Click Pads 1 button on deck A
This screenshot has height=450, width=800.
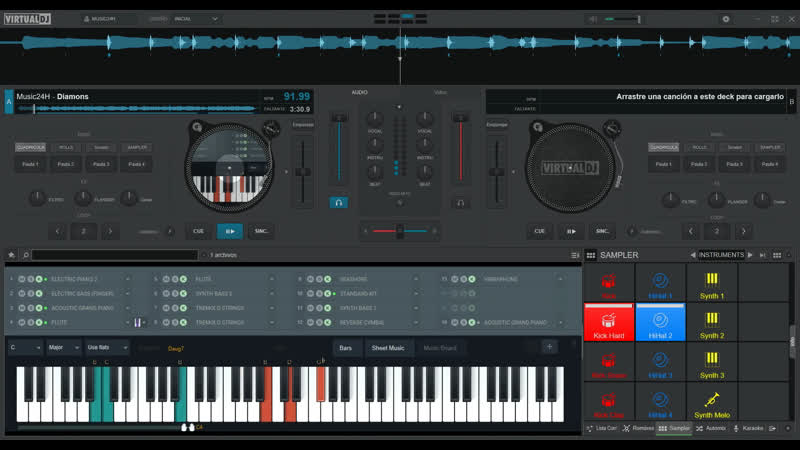(30, 164)
